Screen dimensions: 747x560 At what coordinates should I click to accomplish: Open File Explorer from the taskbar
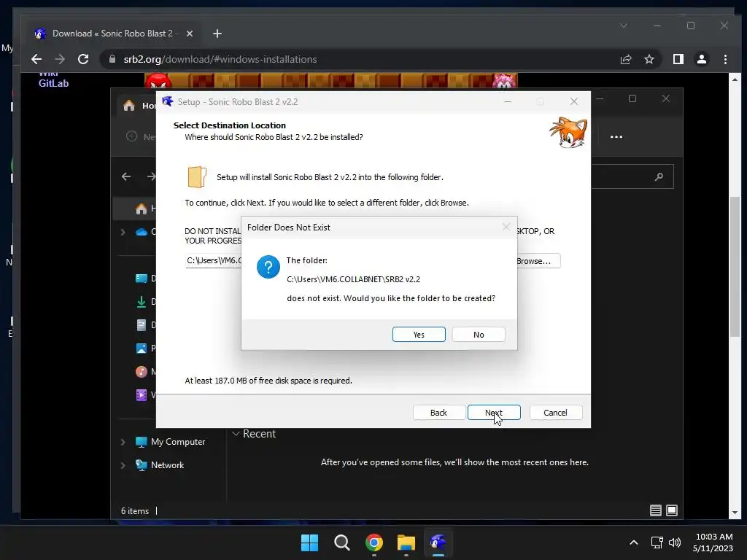coord(406,542)
